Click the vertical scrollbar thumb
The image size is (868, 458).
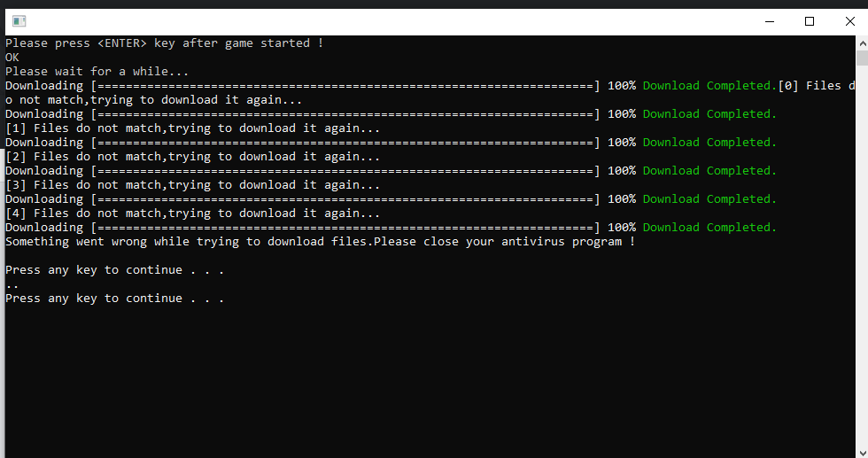click(862, 58)
